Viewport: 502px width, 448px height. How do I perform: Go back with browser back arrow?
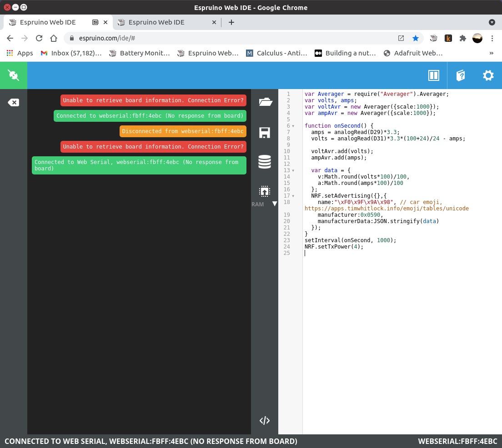tap(10, 39)
